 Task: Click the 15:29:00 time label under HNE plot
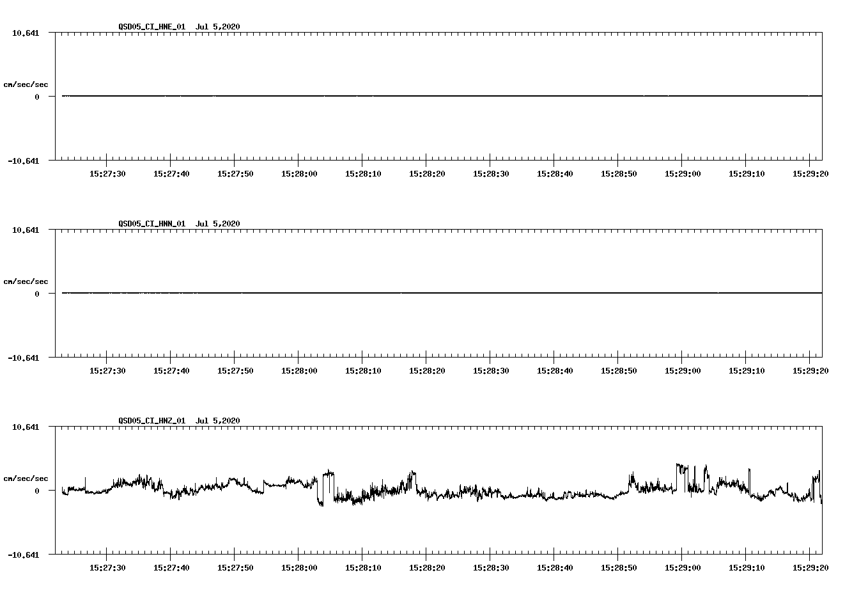click(683, 174)
